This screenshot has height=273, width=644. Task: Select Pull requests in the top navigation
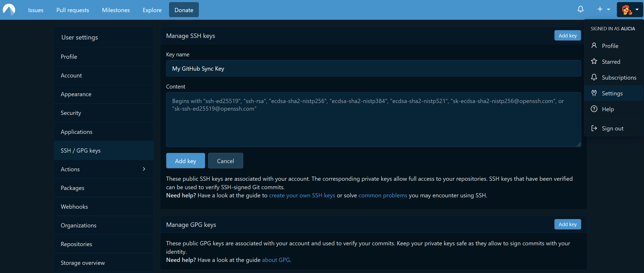click(73, 10)
